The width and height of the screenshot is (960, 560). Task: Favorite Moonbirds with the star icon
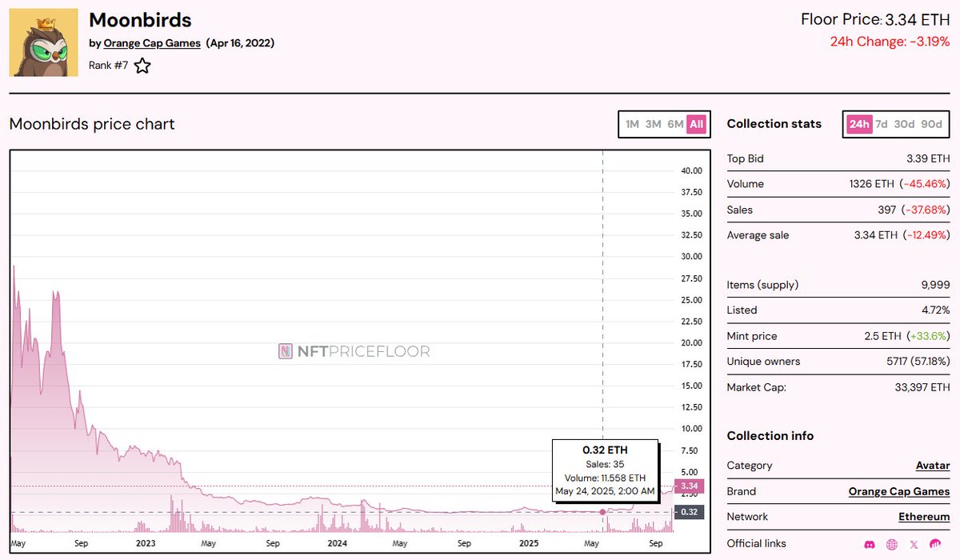coord(142,66)
